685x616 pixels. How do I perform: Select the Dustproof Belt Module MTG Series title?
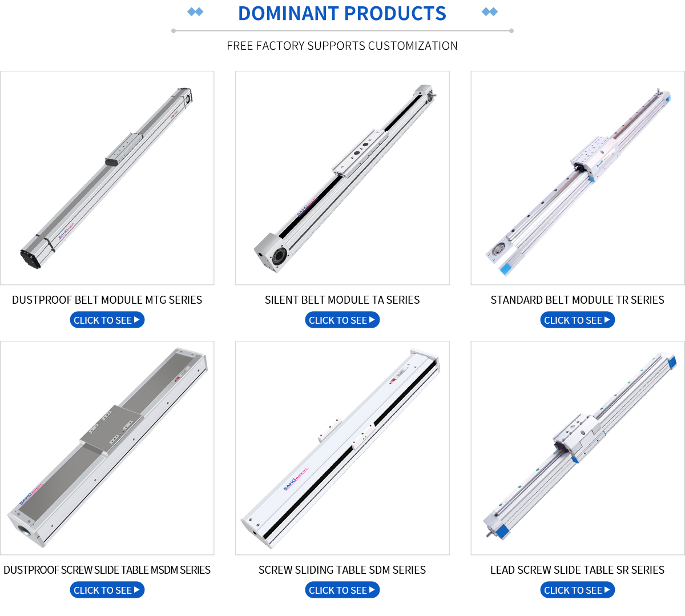107,300
